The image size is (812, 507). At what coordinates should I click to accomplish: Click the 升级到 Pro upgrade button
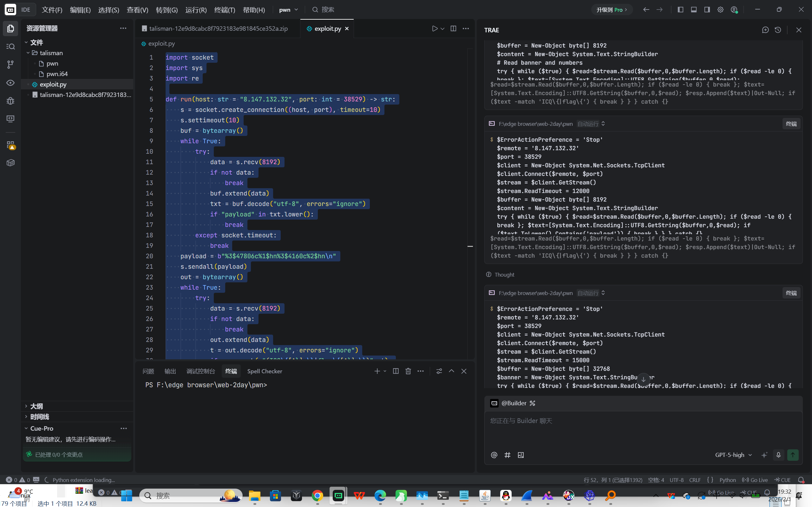click(x=612, y=10)
